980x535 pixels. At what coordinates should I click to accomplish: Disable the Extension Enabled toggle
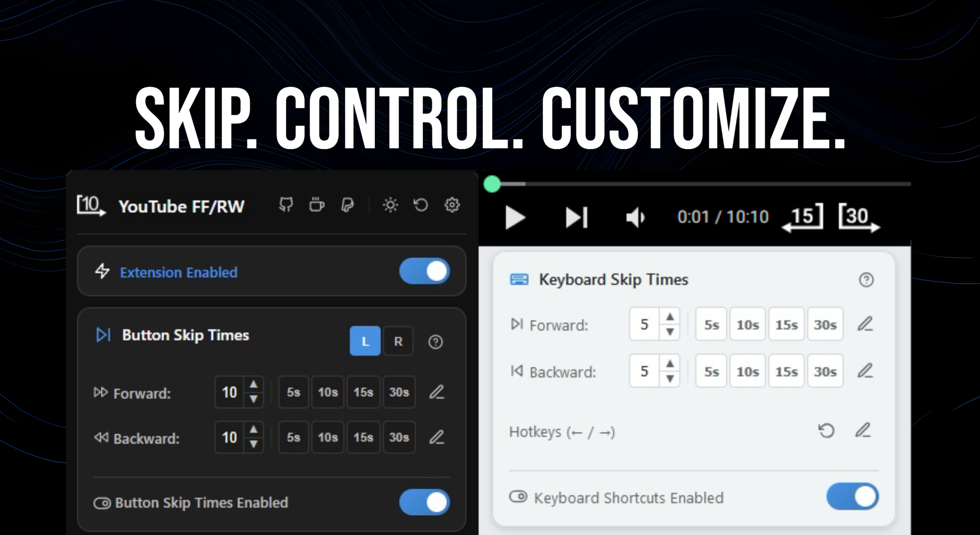click(x=425, y=271)
